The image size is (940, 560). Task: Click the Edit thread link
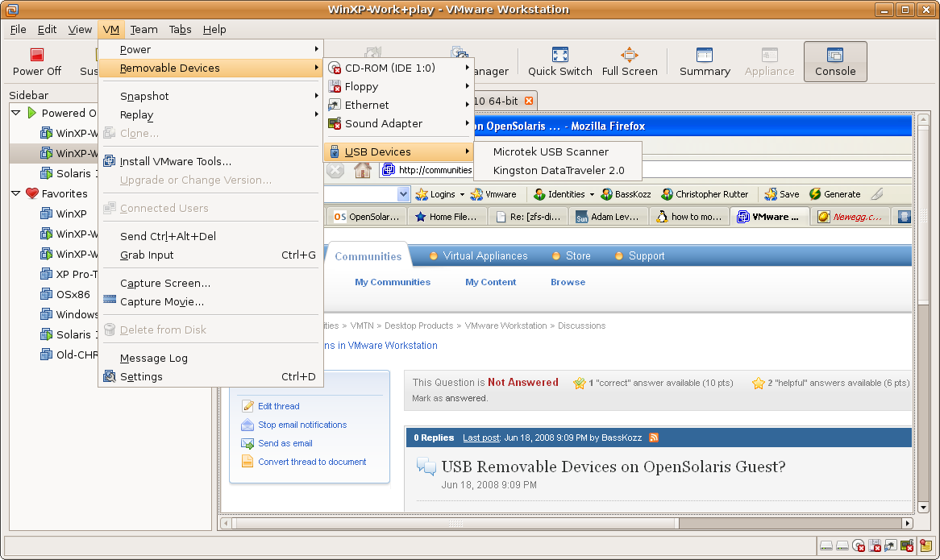coord(278,406)
